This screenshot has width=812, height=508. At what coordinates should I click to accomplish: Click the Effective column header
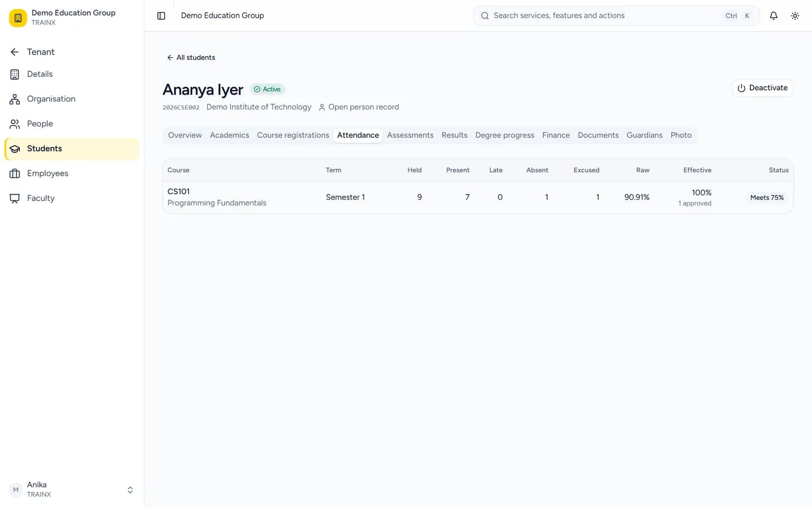pyautogui.click(x=697, y=170)
